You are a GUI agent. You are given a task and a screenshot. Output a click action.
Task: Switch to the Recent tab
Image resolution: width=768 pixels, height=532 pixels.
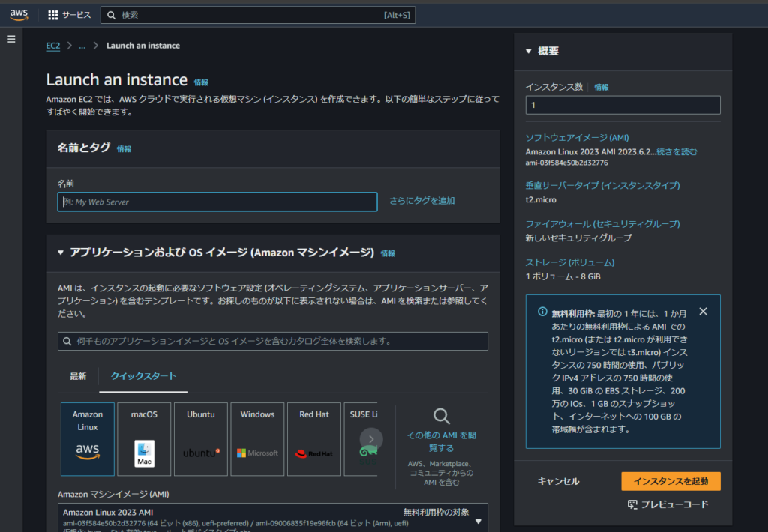point(78,376)
